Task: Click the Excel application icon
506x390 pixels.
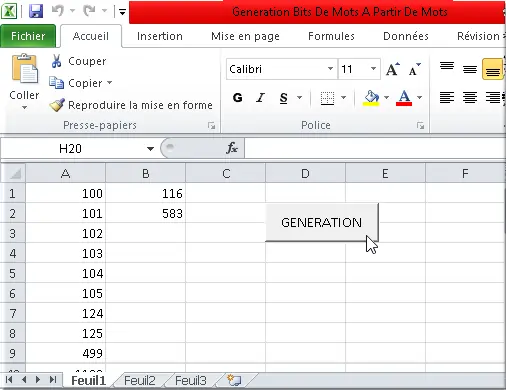Action: (9, 11)
